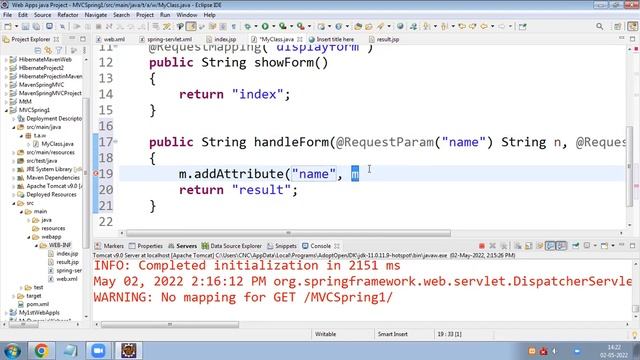This screenshot has height=360, width=640.
Task: Toggle Mark Occurrences highlighted toolbar button
Action: point(191,27)
